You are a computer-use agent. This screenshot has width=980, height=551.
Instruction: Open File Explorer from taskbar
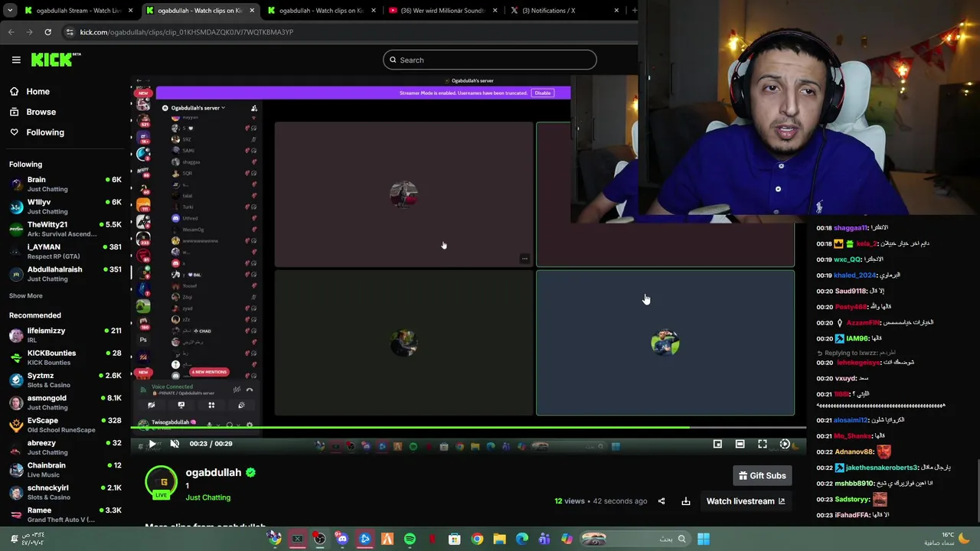tap(499, 540)
